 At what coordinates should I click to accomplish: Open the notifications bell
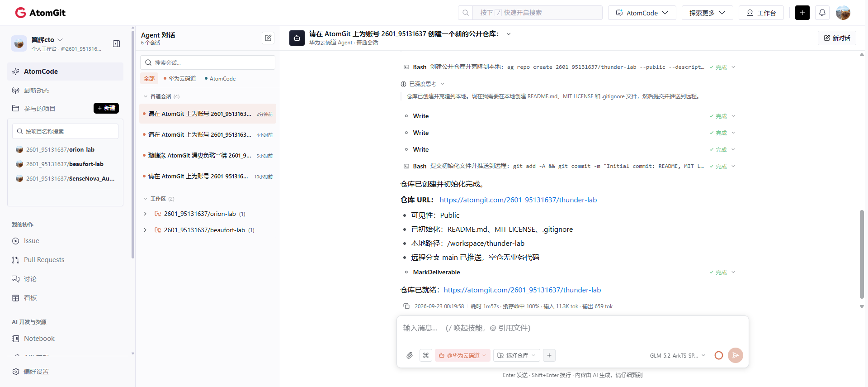point(822,13)
